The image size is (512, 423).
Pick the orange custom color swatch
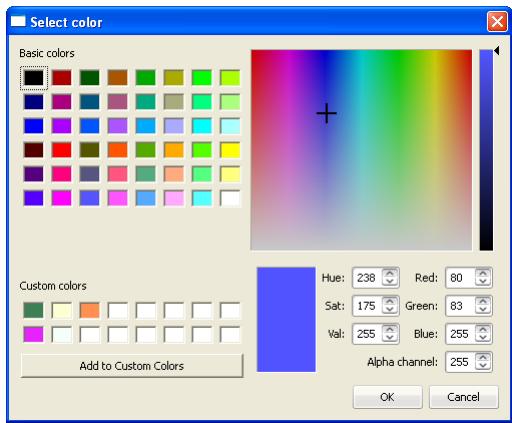(x=90, y=310)
